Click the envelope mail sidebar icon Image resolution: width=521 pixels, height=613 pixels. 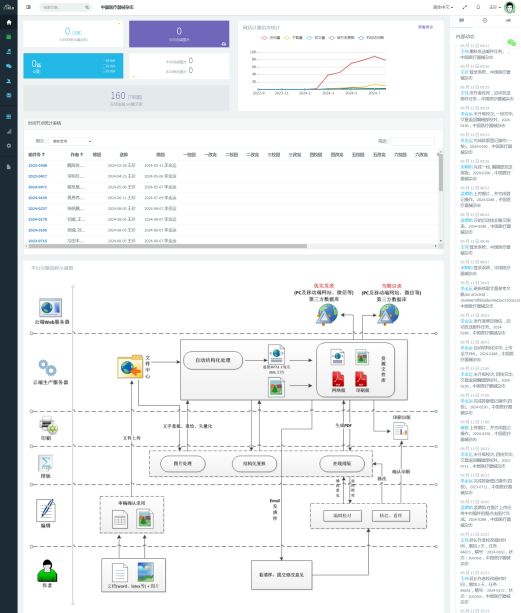9,95
